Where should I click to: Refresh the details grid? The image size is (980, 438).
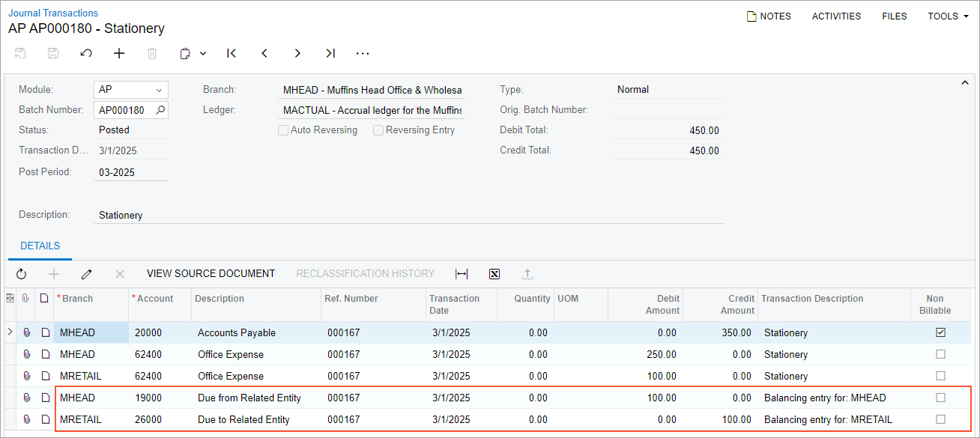pos(21,274)
